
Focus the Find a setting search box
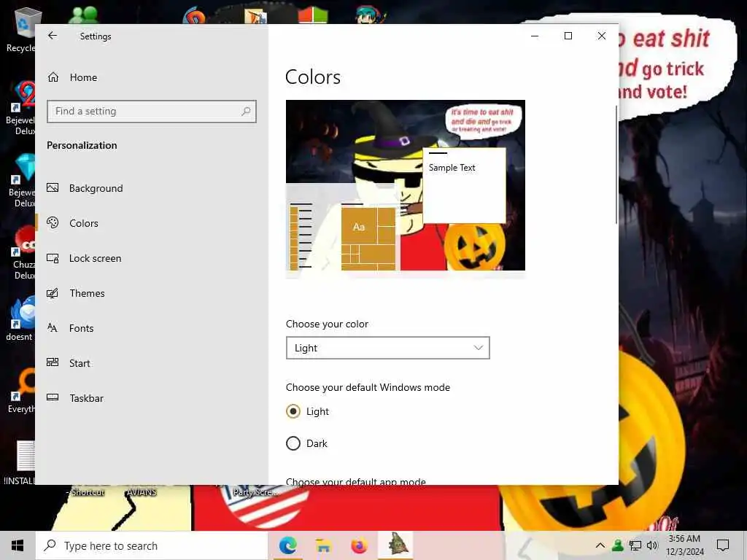152,112
